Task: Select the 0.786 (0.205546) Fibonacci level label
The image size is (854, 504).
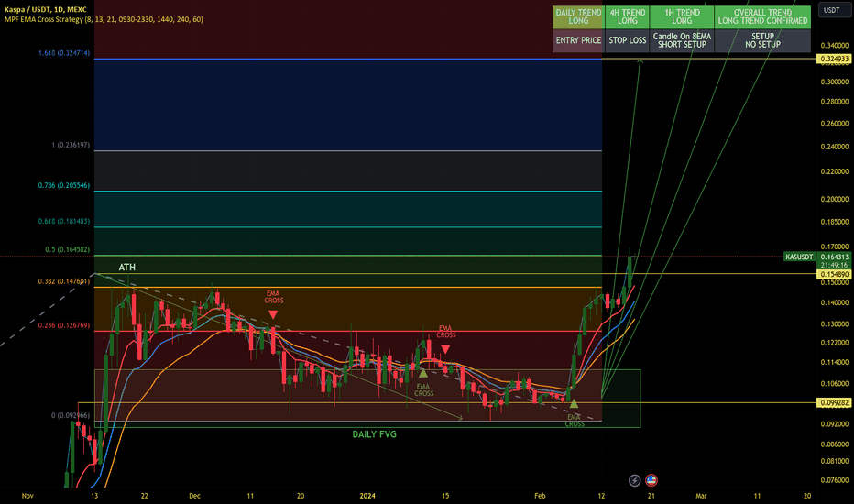Action: point(64,185)
